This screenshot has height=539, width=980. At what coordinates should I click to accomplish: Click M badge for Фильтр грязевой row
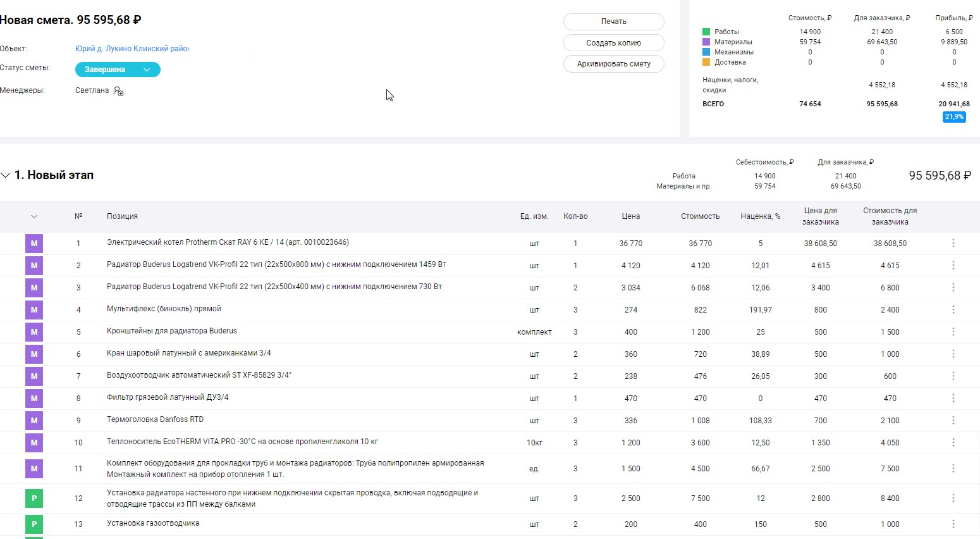pyautogui.click(x=34, y=398)
